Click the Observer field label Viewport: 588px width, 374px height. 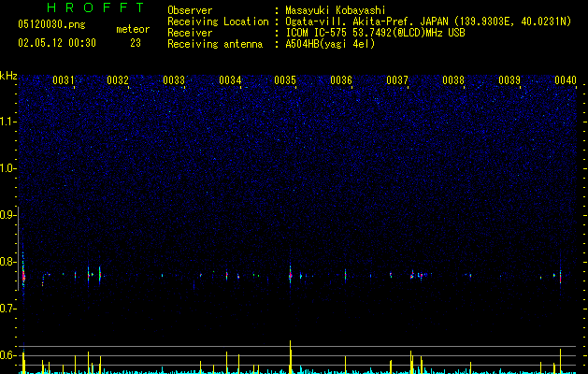coord(190,10)
